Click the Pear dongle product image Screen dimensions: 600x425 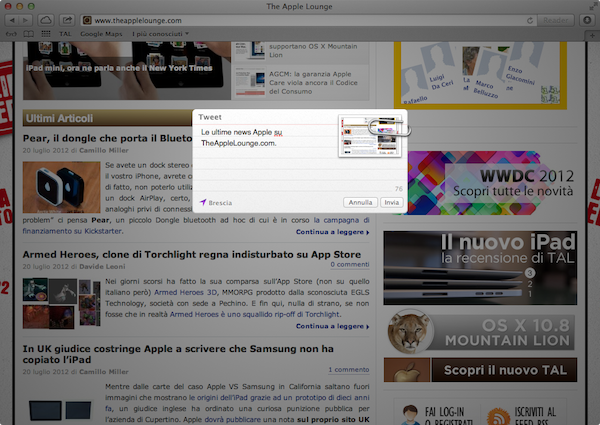click(x=62, y=187)
